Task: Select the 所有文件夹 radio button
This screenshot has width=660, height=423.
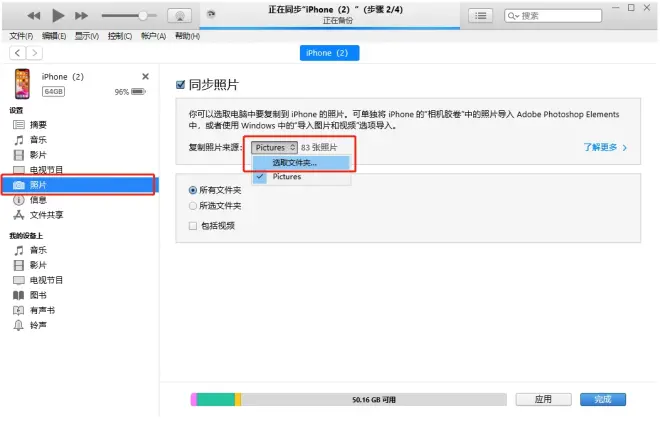Action: [193, 191]
